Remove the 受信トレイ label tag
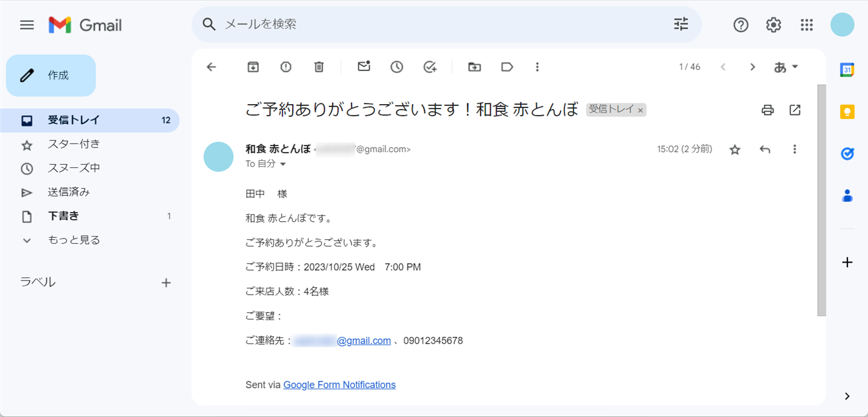The height and width of the screenshot is (417, 868). 641,111
